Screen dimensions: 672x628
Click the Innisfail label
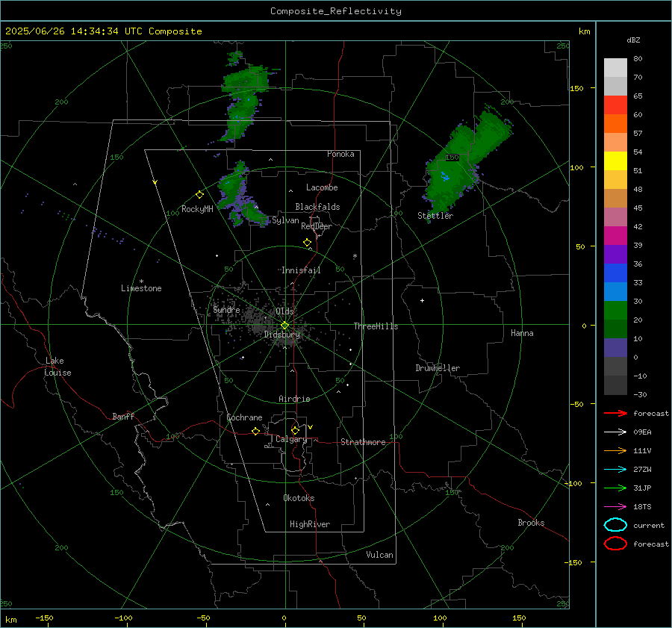pyautogui.click(x=301, y=270)
